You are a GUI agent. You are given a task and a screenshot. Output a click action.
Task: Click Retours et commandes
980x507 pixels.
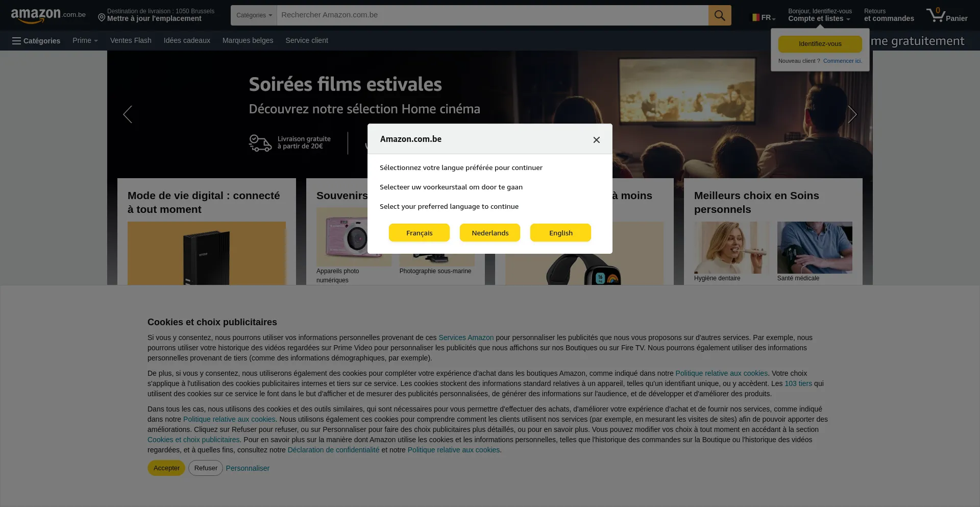click(x=889, y=15)
